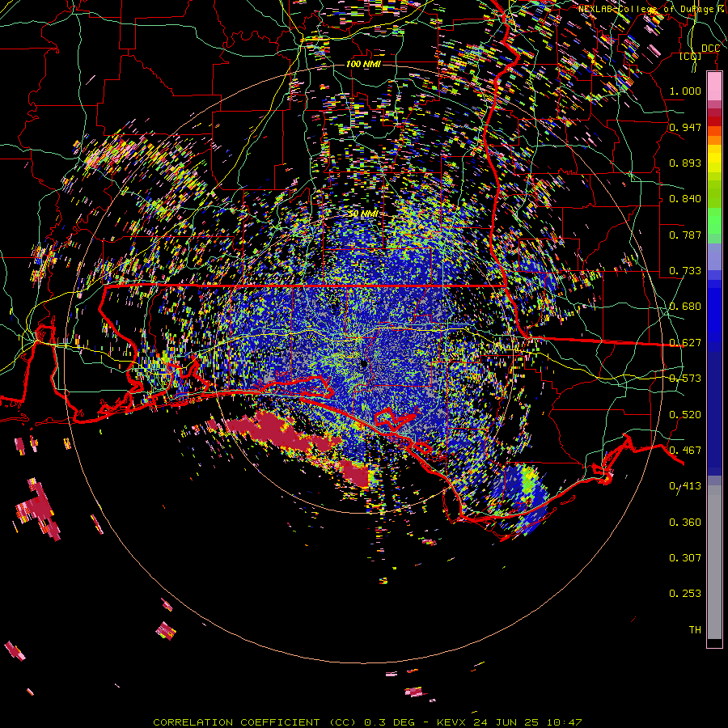Click the pink segment of the color bar
Viewport: 728px width, 728px height.
[x=714, y=87]
